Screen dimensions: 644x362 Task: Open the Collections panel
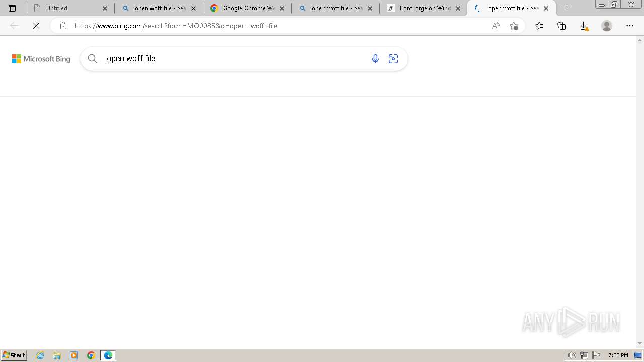tap(561, 26)
